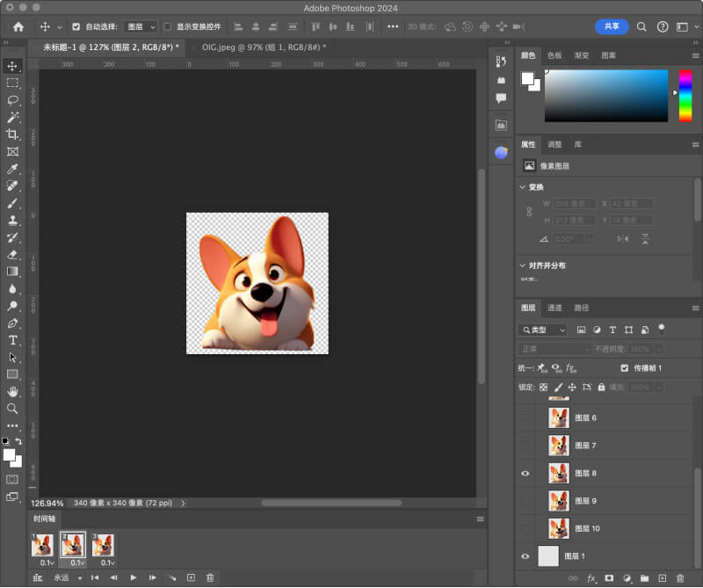The image size is (703, 588).
Task: Create a new layer from Layers panel
Action: [x=662, y=579]
